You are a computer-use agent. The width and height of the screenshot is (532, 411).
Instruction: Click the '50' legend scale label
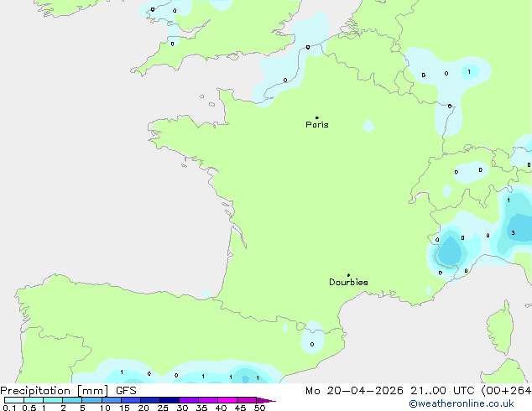point(259,408)
